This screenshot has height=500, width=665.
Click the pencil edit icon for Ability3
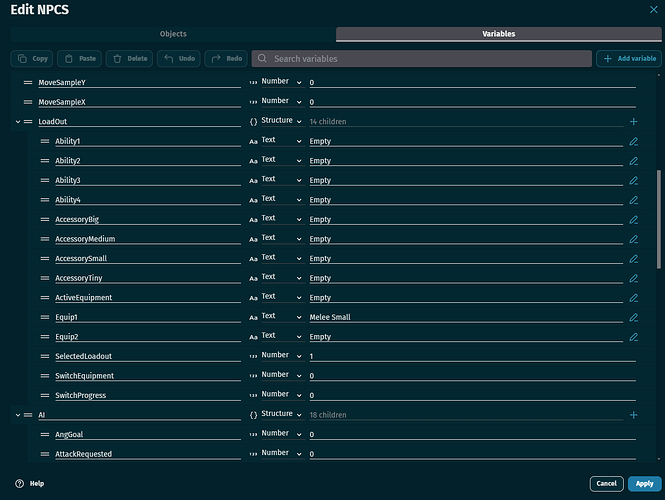tap(633, 180)
